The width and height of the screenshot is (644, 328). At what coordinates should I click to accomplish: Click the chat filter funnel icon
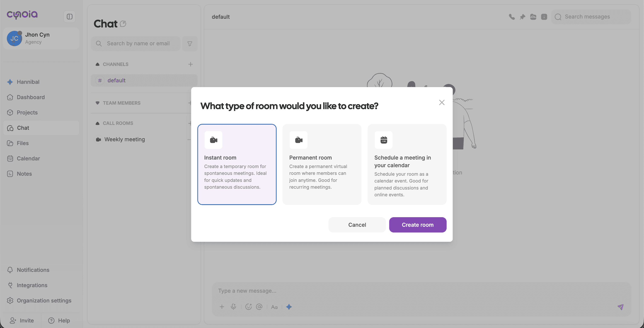click(x=190, y=44)
